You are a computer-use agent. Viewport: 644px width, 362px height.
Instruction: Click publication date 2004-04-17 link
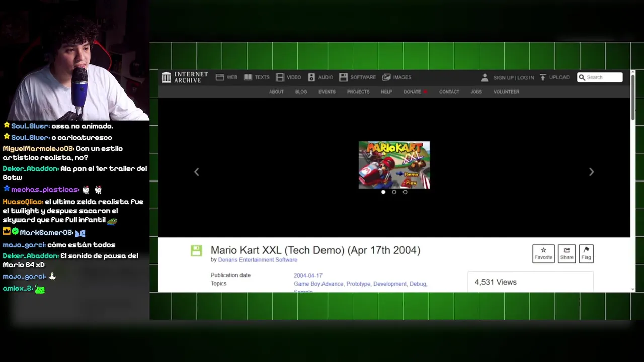(x=308, y=275)
